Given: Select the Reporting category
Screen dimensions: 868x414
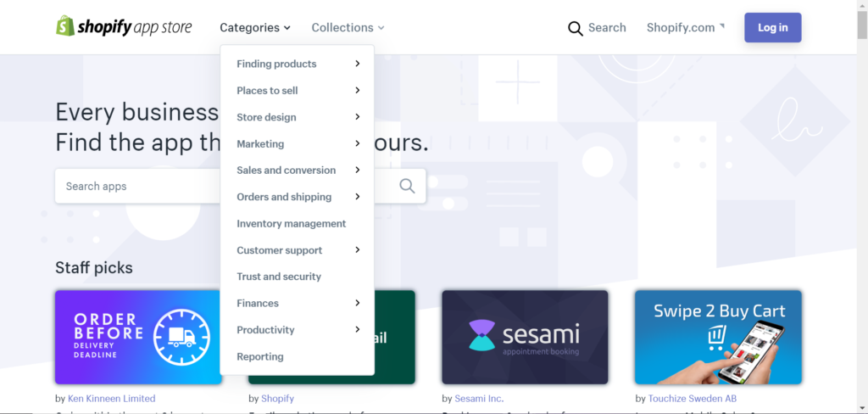Looking at the screenshot, I should tap(259, 356).
